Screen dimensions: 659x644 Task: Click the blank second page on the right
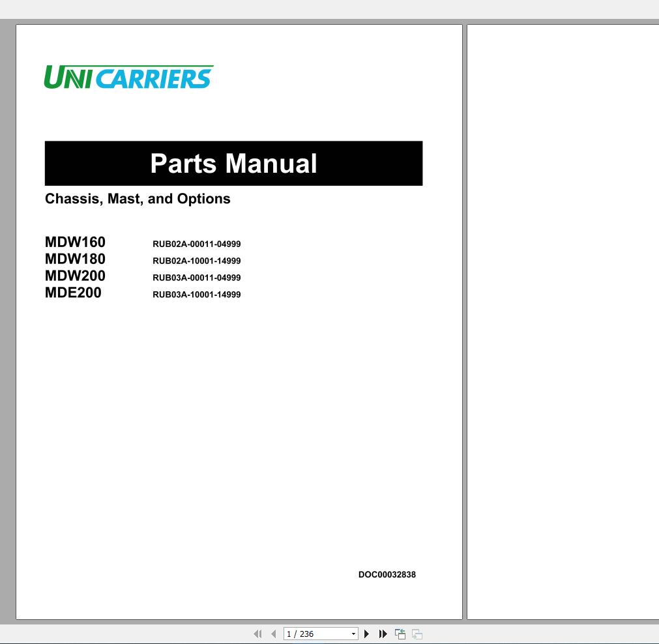point(563,321)
